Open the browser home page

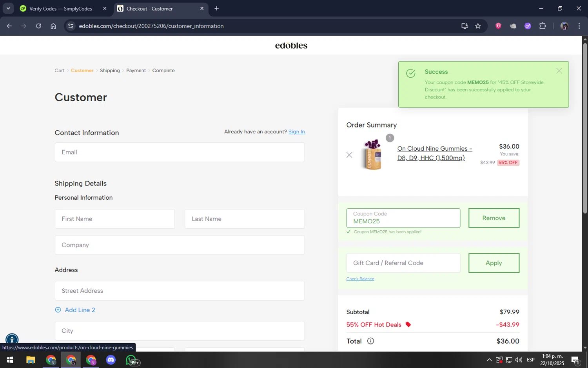tap(53, 26)
